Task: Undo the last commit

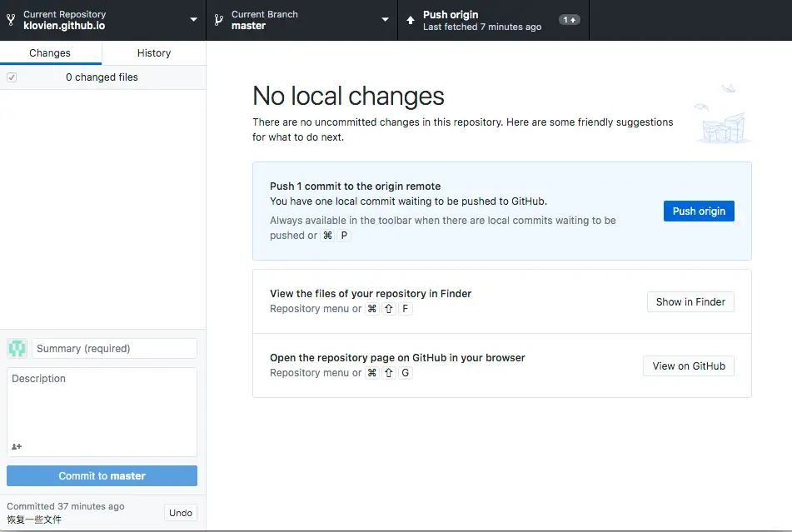Action: pos(181,513)
